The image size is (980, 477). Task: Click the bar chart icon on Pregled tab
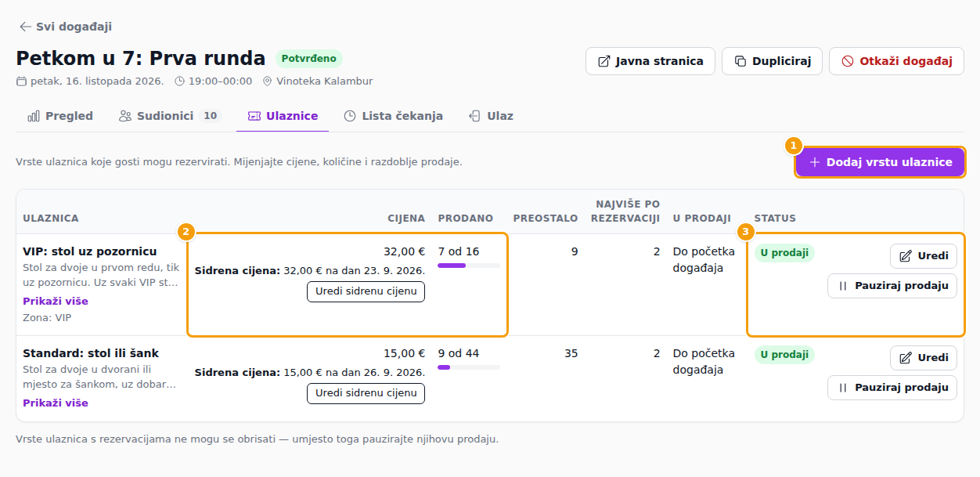[x=34, y=116]
